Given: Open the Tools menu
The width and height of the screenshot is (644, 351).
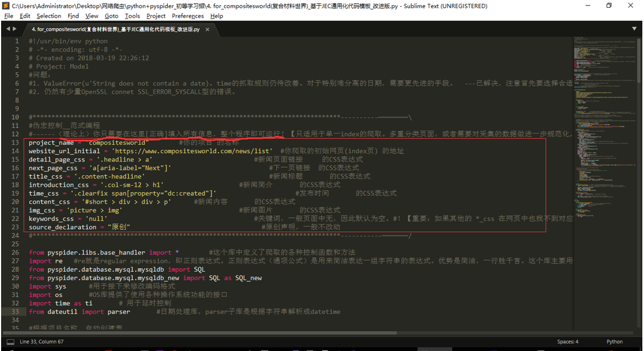Looking at the screenshot, I should [x=132, y=16].
